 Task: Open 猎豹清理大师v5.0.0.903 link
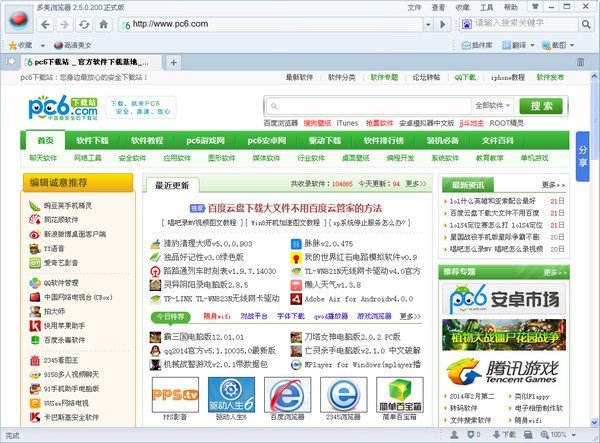208,243
